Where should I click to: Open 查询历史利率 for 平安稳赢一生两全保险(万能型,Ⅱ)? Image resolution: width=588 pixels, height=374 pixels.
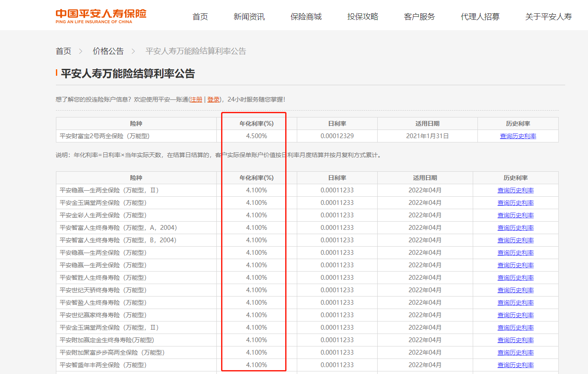pyautogui.click(x=516, y=190)
